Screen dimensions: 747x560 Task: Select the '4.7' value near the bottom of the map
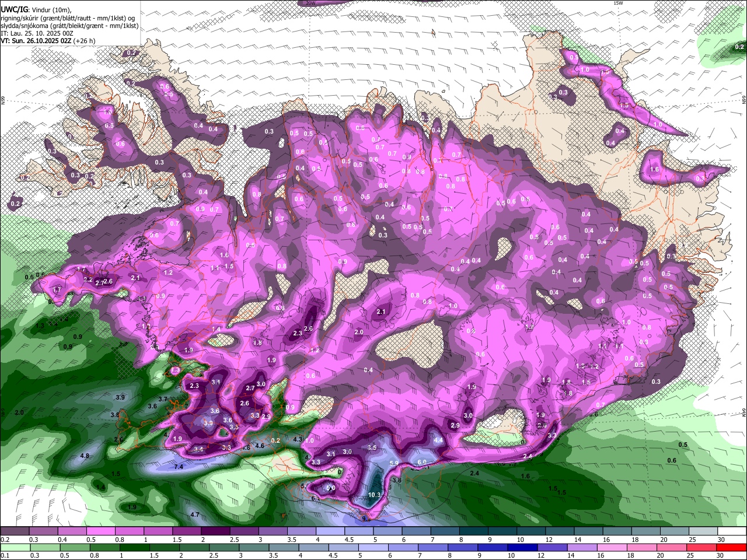click(195, 514)
